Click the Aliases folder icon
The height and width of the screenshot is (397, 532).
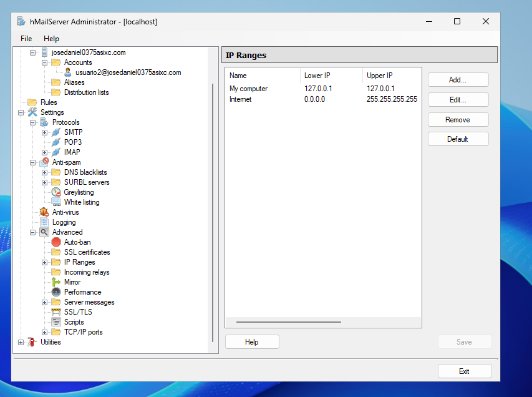56,82
